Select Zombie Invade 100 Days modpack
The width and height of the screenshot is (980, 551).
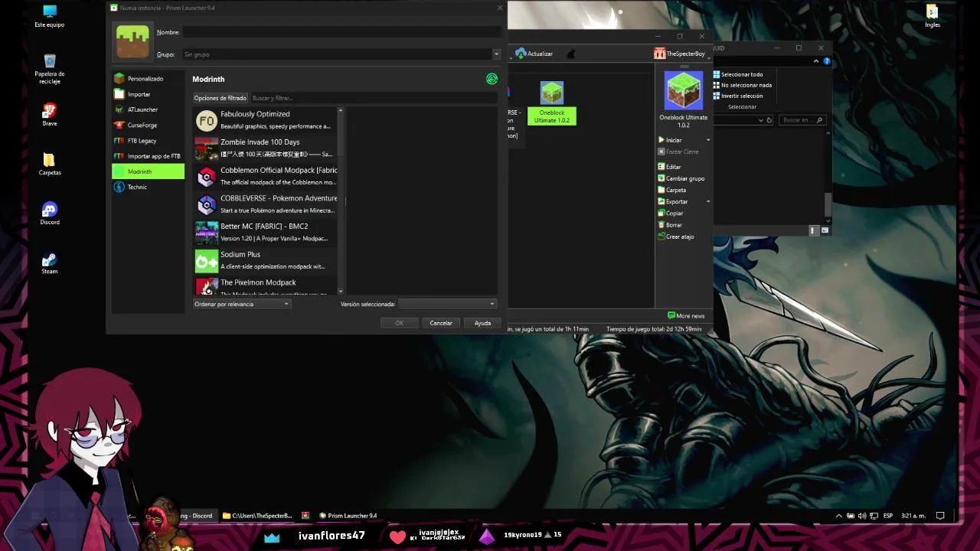(266, 148)
